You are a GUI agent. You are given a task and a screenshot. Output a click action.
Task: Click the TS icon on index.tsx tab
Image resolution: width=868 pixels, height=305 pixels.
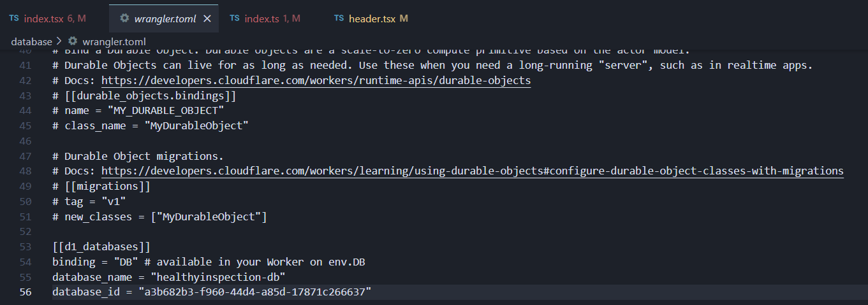[14, 18]
